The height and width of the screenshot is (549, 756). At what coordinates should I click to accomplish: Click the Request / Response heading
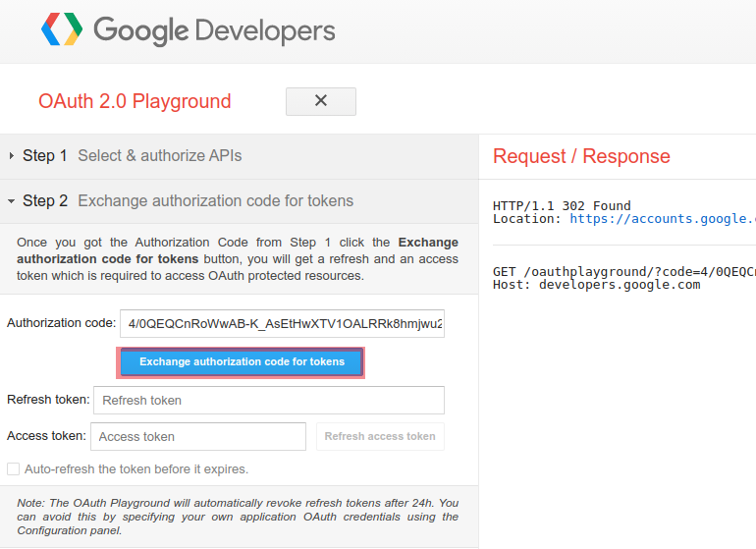point(581,156)
